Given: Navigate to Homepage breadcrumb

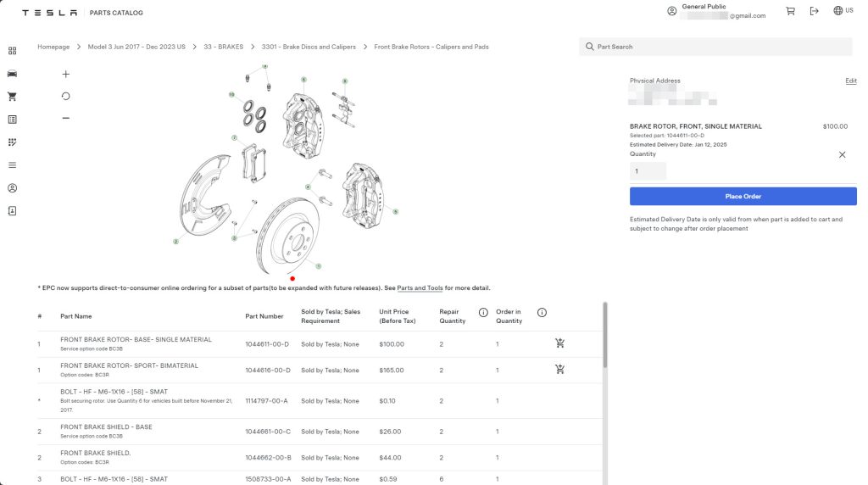Looking at the screenshot, I should [x=53, y=47].
